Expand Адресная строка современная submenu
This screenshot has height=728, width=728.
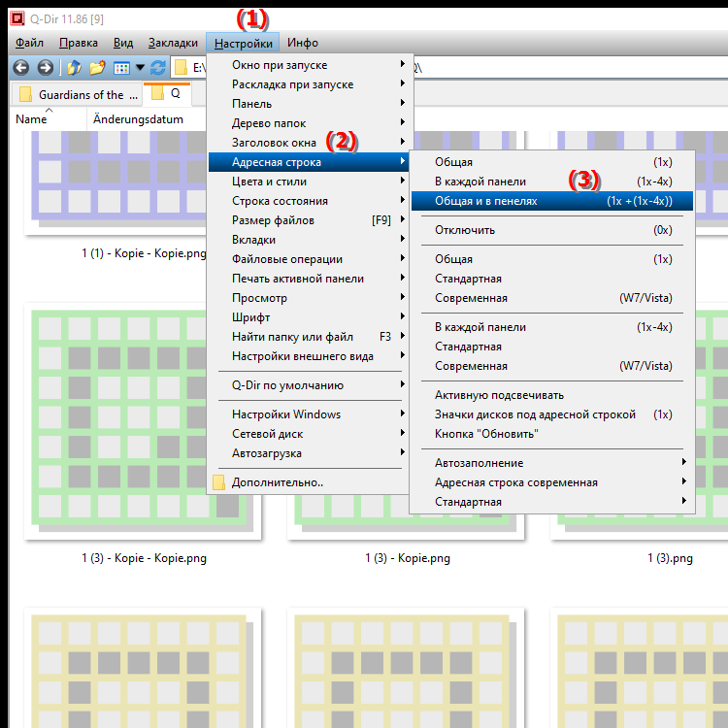(552, 482)
